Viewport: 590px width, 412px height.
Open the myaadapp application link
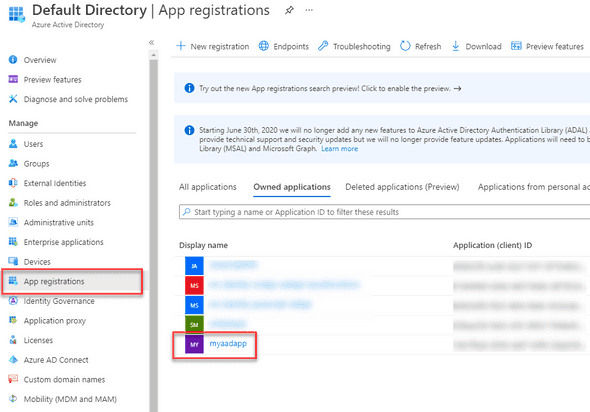tap(228, 344)
